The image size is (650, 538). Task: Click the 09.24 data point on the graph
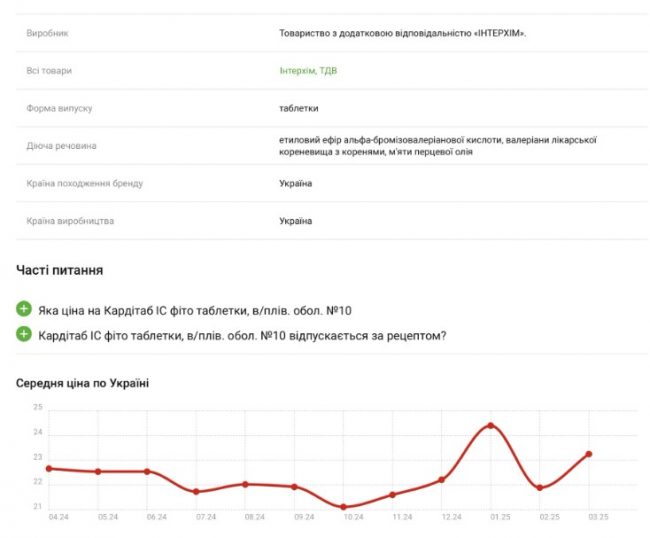[x=294, y=487]
